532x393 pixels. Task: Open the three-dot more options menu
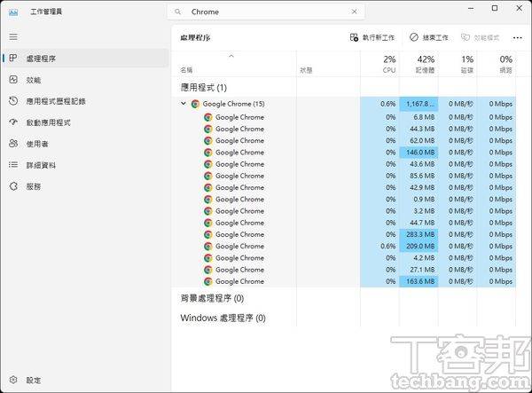(x=518, y=37)
